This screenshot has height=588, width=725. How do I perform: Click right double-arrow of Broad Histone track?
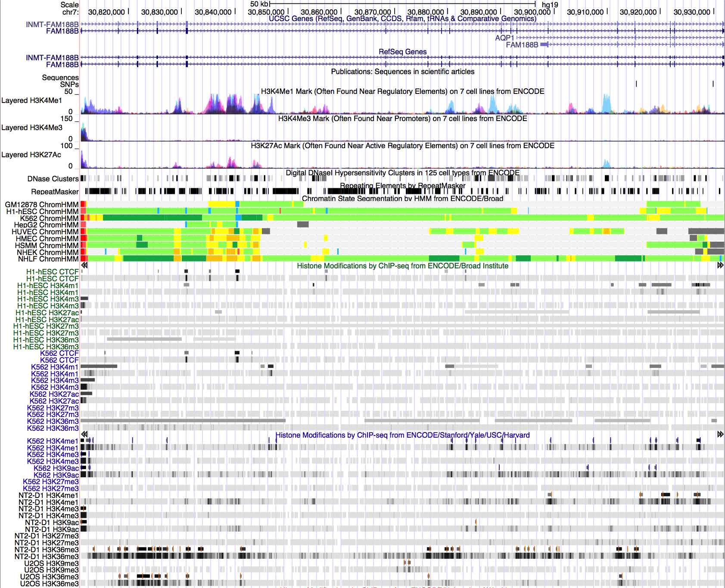[720, 266]
